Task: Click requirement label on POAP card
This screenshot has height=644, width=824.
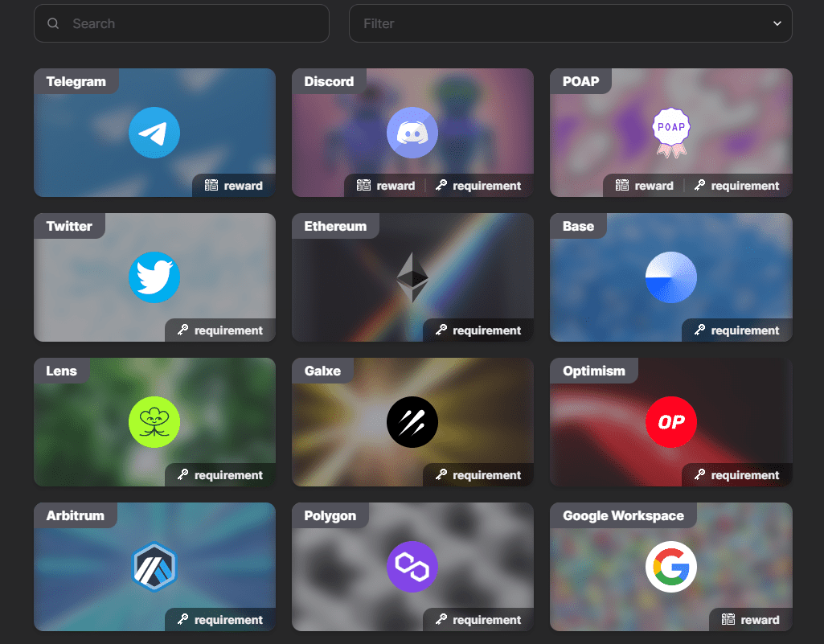Action: click(745, 186)
